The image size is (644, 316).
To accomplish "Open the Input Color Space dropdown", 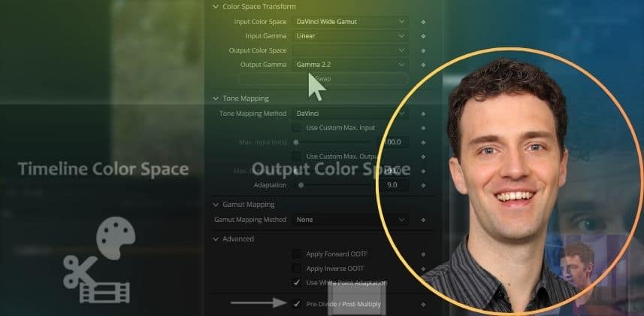I will (x=350, y=22).
